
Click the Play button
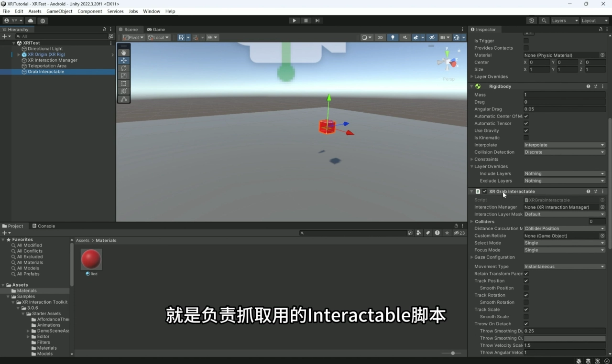pyautogui.click(x=294, y=21)
